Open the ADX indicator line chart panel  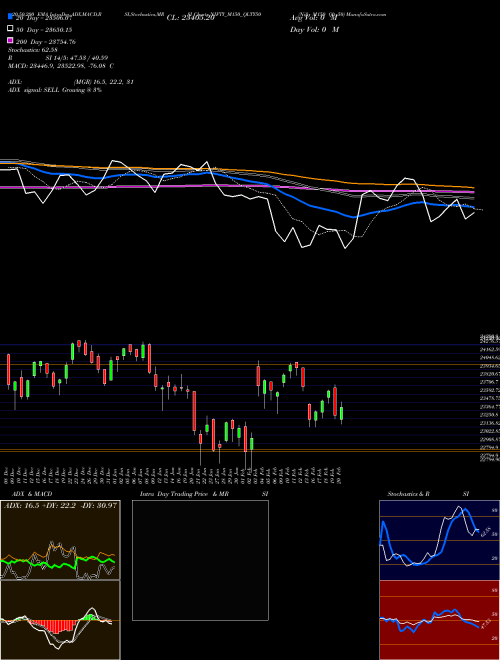pos(60,540)
